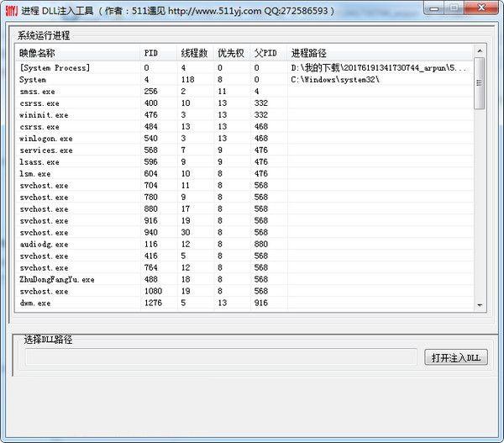Viewport: 504px width, 443px height.
Task: Click the 线程数 column header
Action: (194, 53)
